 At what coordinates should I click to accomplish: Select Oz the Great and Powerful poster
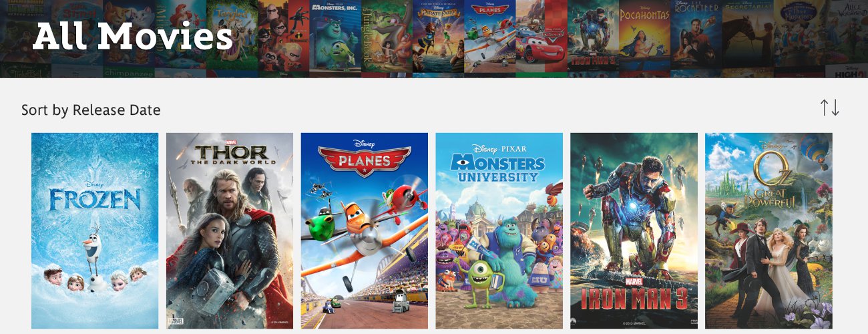click(x=769, y=230)
